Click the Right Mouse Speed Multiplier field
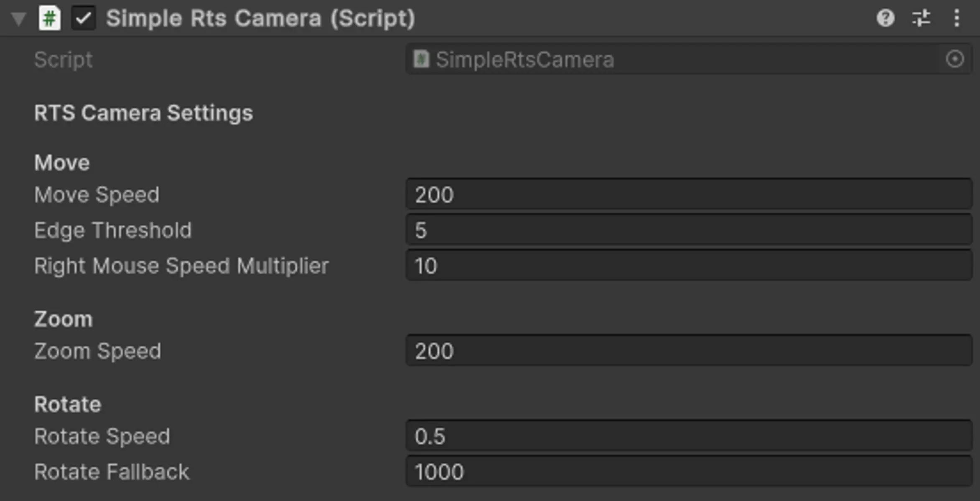This screenshot has height=501, width=980. tap(689, 266)
